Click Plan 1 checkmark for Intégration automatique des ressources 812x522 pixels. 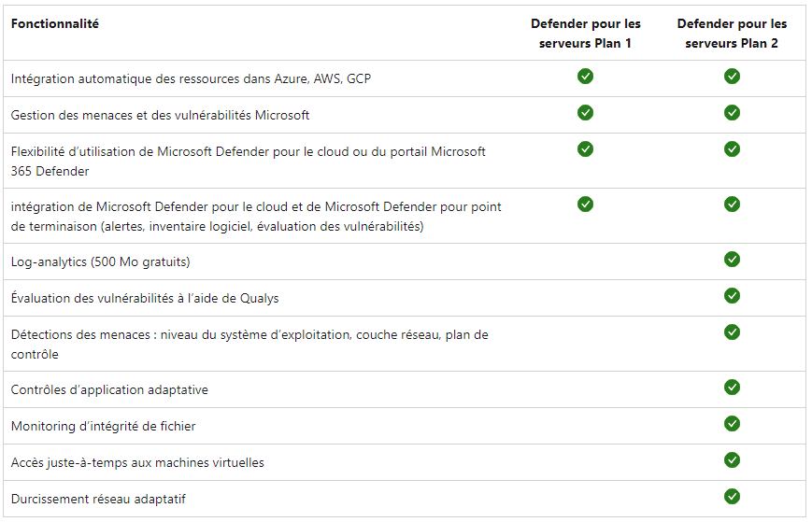585,76
